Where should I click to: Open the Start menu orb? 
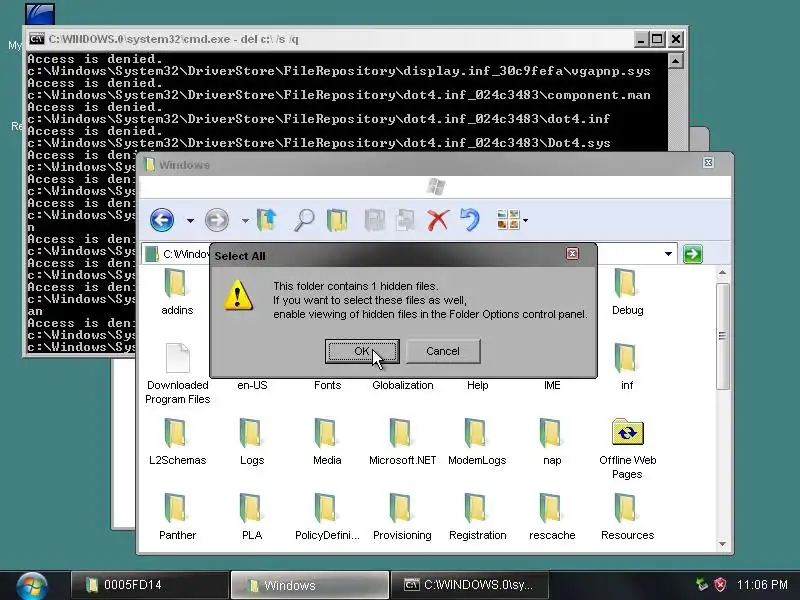[32, 585]
